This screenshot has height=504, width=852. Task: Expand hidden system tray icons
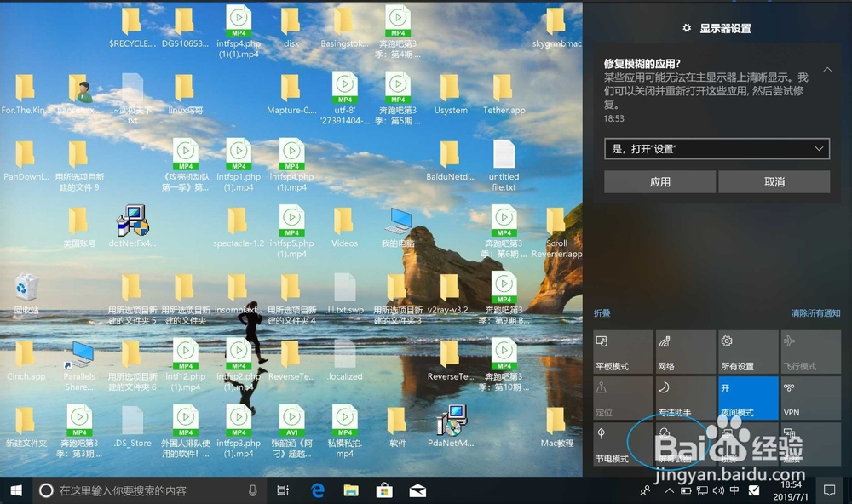tap(669, 490)
